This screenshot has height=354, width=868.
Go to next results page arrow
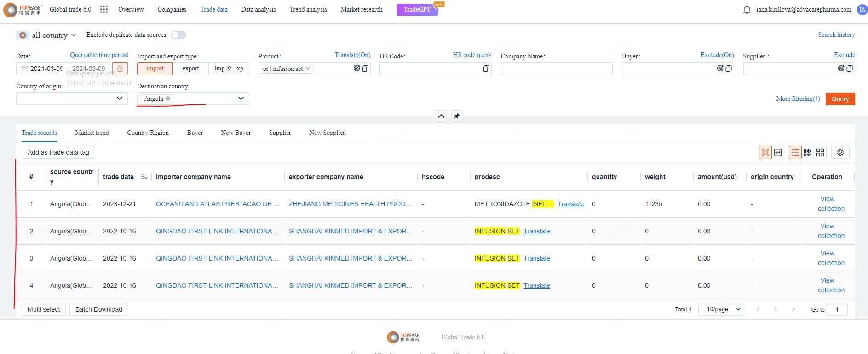pos(793,309)
